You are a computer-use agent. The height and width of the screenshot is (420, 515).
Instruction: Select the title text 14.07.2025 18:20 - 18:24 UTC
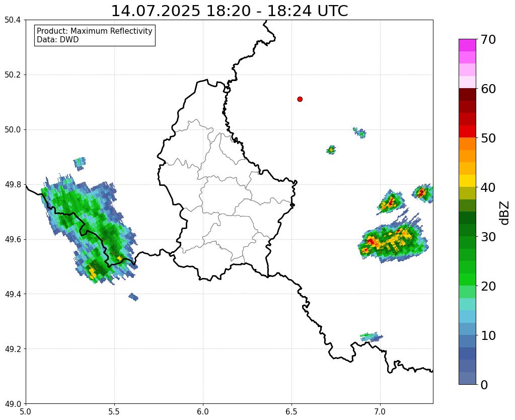(230, 11)
